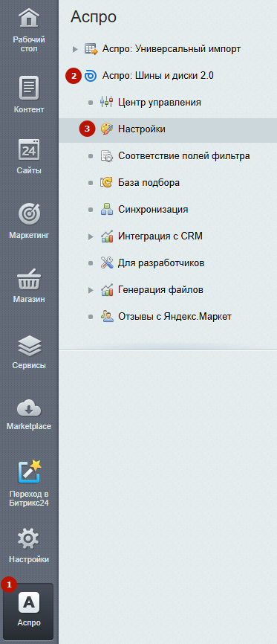Click the Контент label in sidebar

point(29,110)
